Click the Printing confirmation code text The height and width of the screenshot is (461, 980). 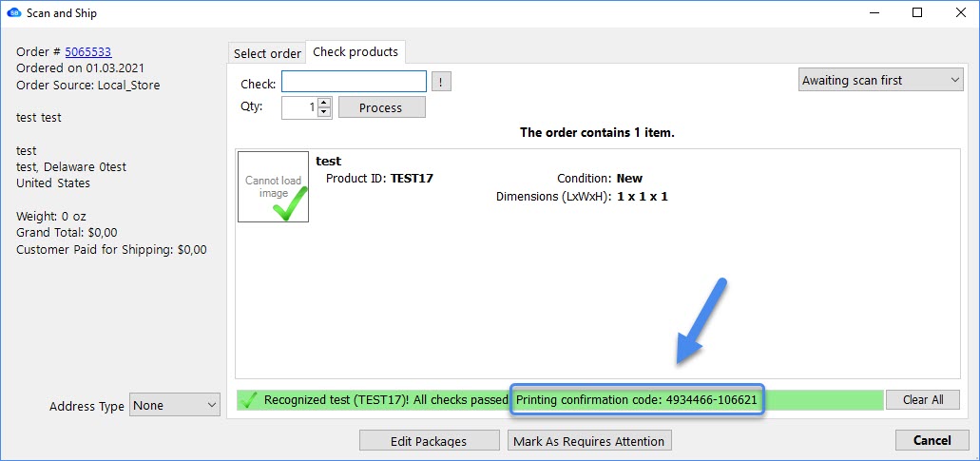(637, 400)
